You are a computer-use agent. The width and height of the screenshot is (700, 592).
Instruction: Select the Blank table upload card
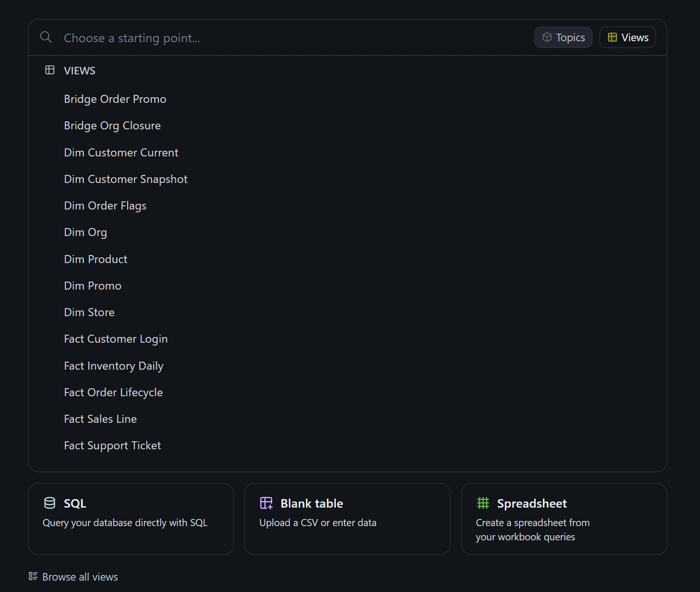click(x=347, y=519)
